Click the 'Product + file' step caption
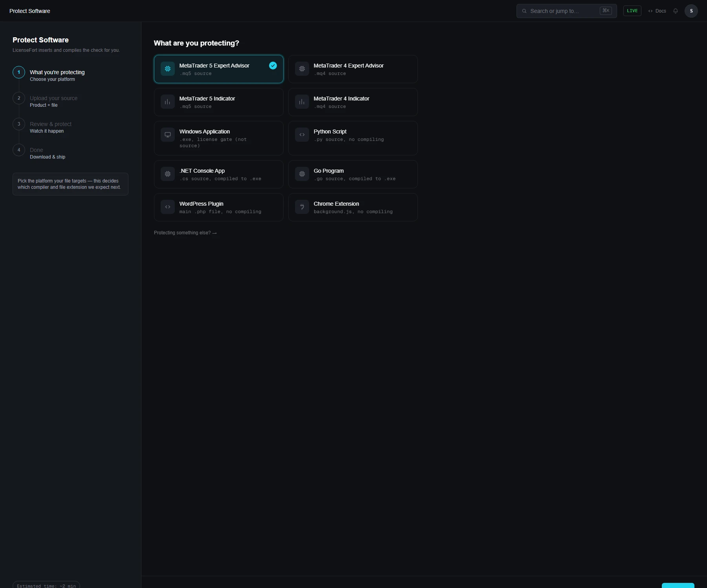Image resolution: width=707 pixels, height=588 pixels. coord(44,105)
